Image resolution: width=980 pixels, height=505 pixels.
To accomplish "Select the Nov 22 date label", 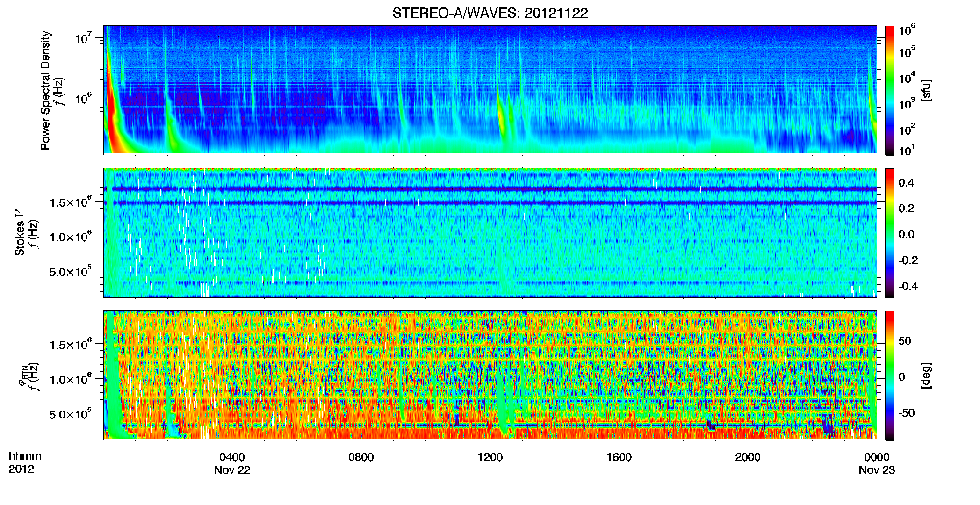I will (232, 470).
